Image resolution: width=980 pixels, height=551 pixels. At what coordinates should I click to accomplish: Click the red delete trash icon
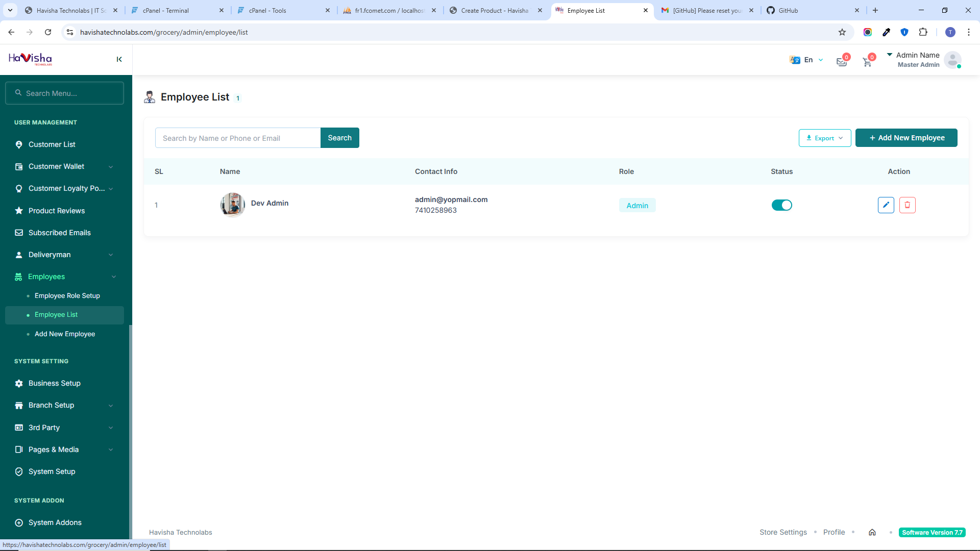[x=907, y=205]
